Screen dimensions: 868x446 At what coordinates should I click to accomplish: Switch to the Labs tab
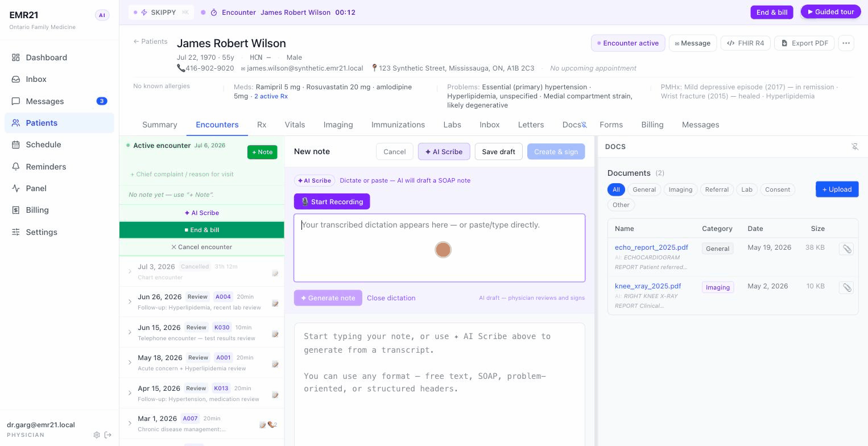(x=452, y=125)
